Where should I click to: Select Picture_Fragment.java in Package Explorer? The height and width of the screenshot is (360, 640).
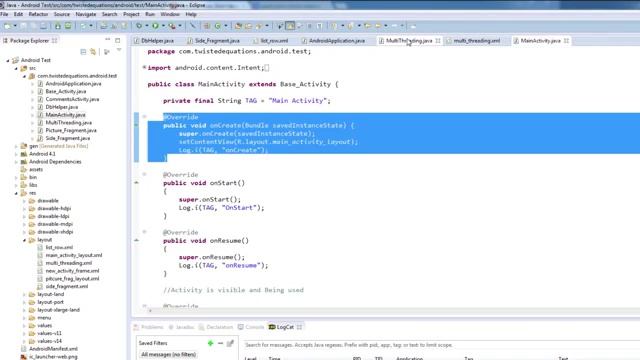pyautogui.click(x=71, y=131)
